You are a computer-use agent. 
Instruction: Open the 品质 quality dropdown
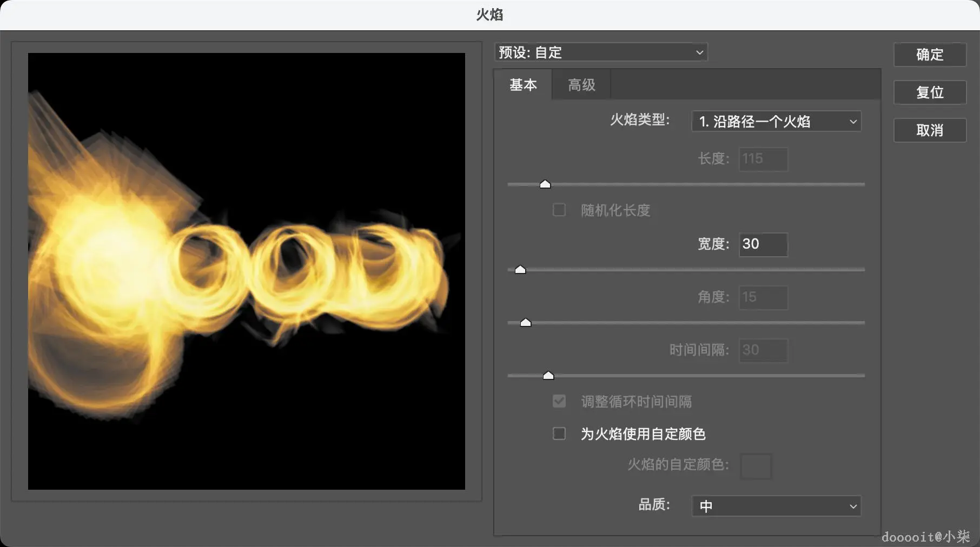(x=776, y=506)
